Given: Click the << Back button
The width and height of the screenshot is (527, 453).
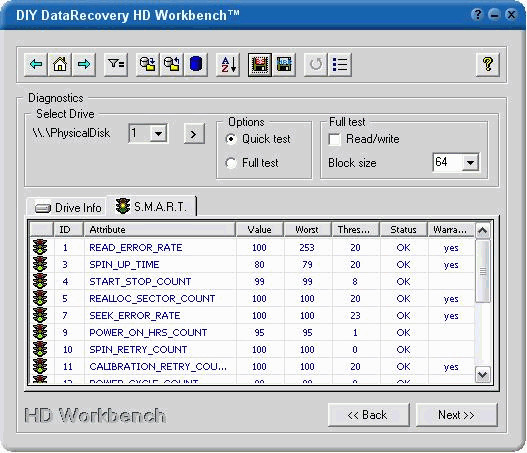Looking at the screenshot, I should coord(368,415).
